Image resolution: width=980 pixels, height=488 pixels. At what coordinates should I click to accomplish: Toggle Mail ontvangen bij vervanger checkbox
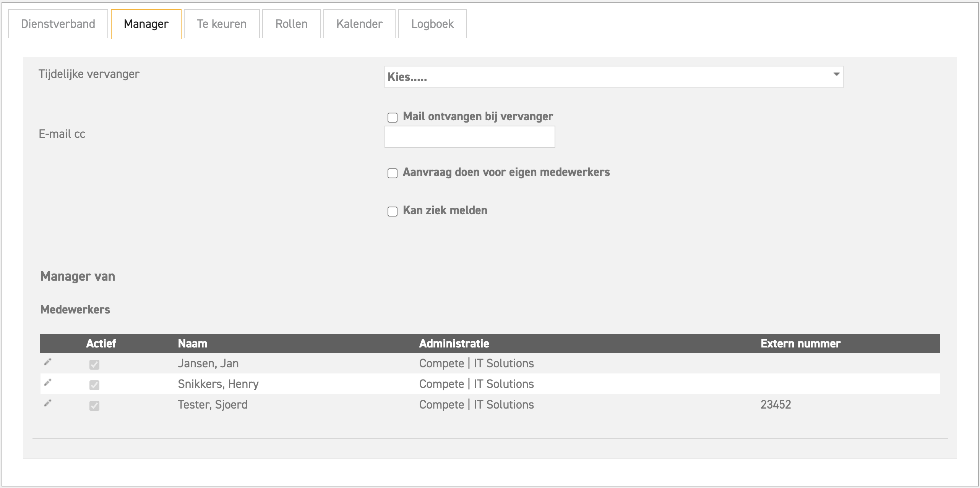[393, 117]
